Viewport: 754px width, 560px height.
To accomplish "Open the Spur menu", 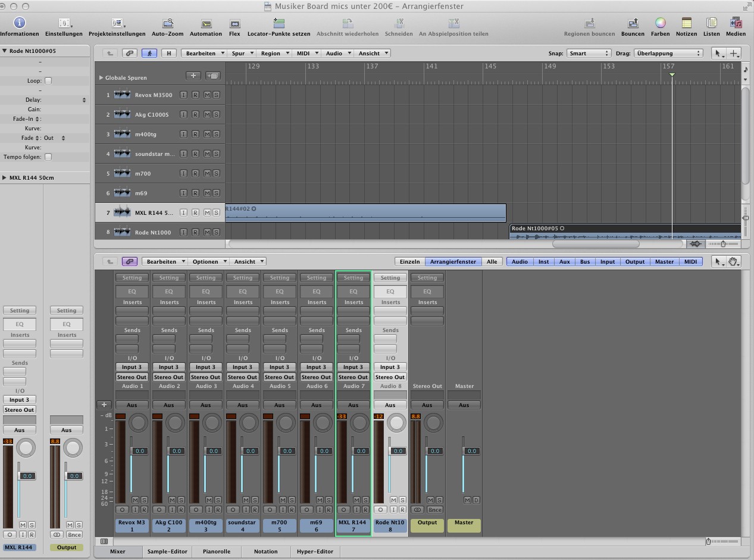I will pyautogui.click(x=242, y=53).
